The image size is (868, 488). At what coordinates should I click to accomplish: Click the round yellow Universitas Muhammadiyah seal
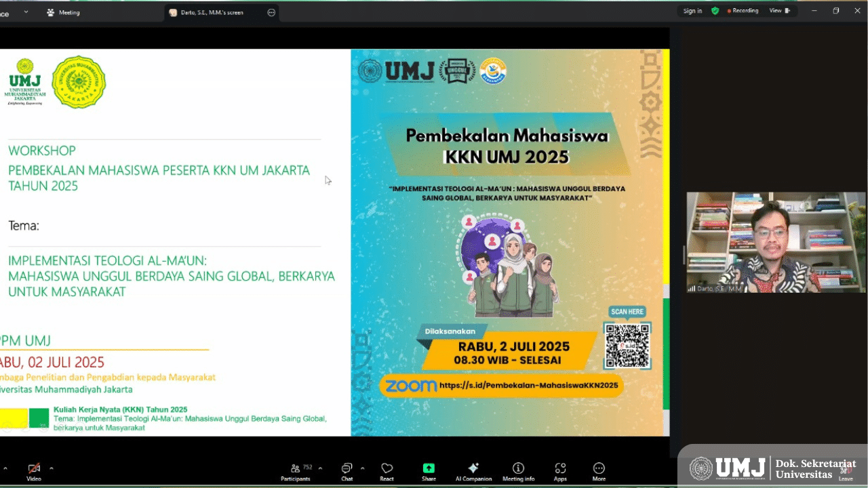pyautogui.click(x=79, y=82)
